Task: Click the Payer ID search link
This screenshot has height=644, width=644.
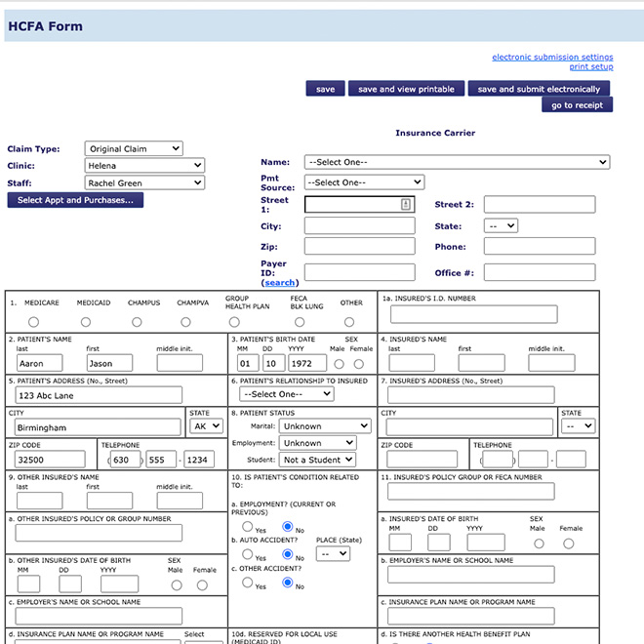Action: pos(280,283)
